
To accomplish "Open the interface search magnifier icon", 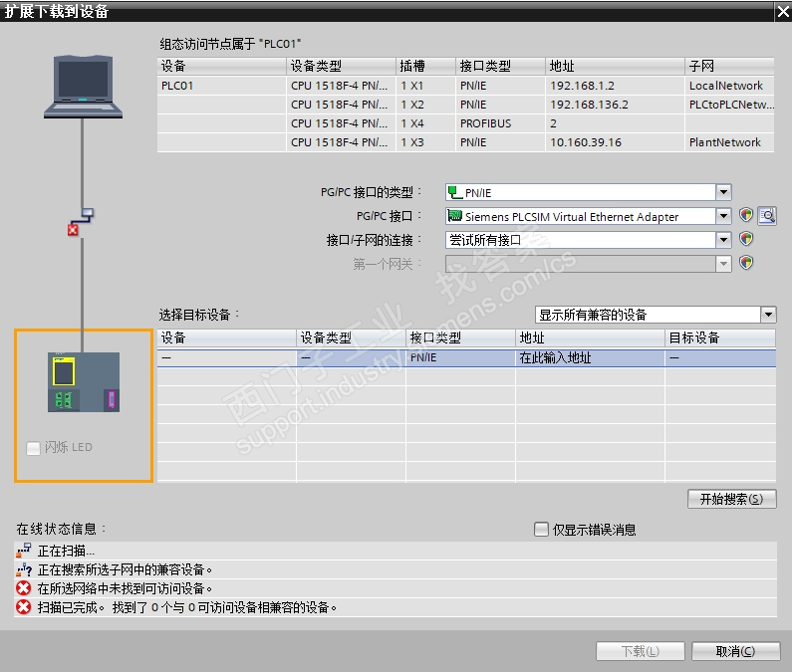I will [767, 216].
